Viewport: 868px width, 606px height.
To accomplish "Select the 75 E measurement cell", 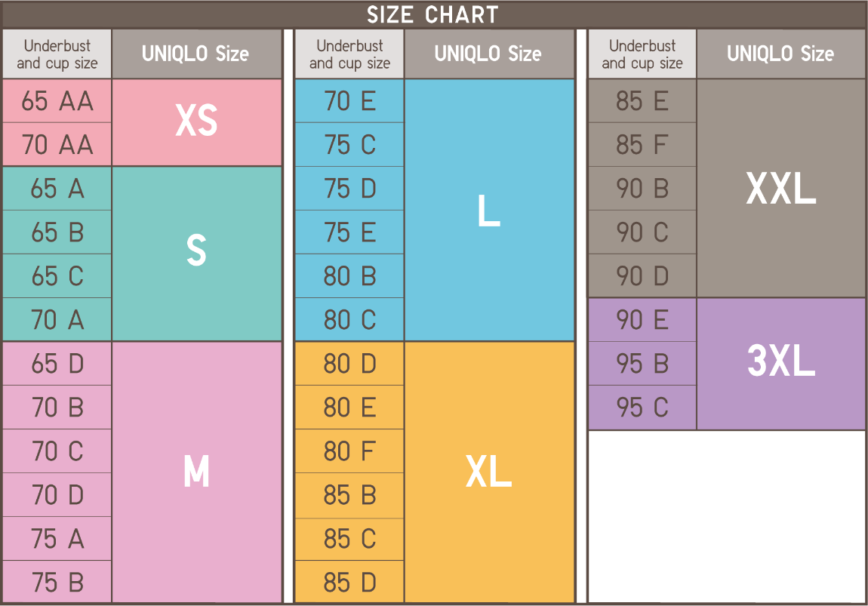I will 349,232.
